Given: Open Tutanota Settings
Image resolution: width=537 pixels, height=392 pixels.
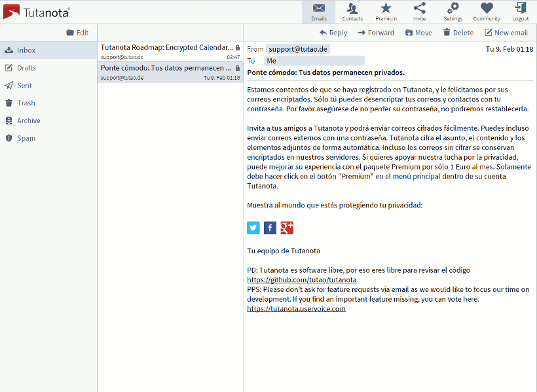Looking at the screenshot, I should pyautogui.click(x=453, y=11).
